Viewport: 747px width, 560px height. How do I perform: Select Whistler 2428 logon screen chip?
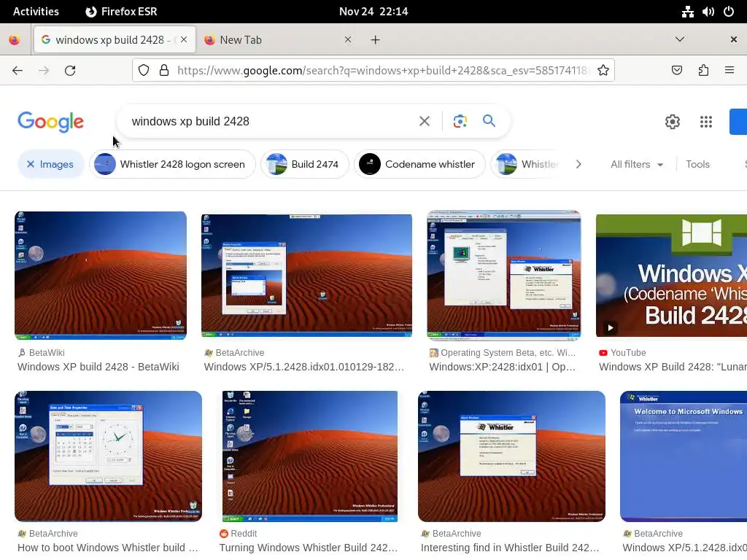(172, 164)
